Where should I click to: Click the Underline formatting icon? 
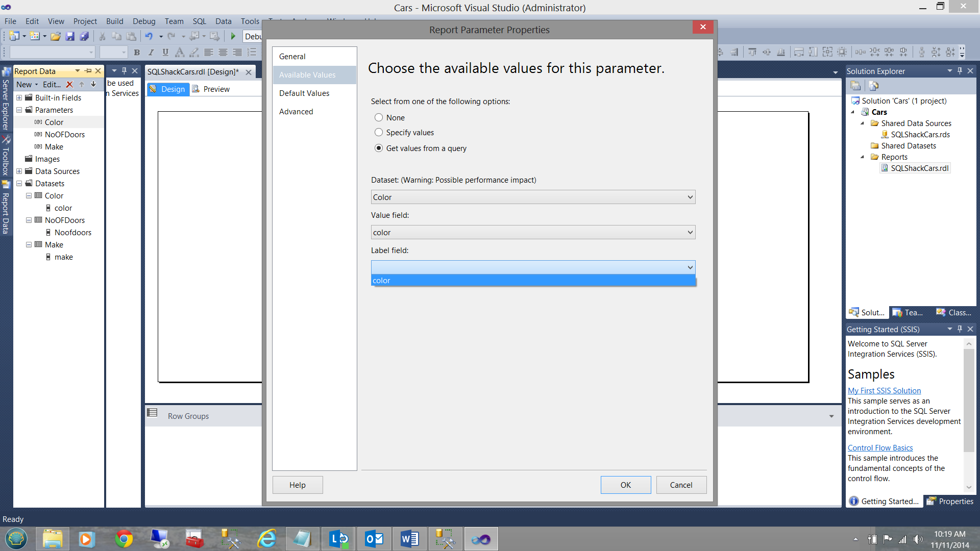click(x=165, y=53)
